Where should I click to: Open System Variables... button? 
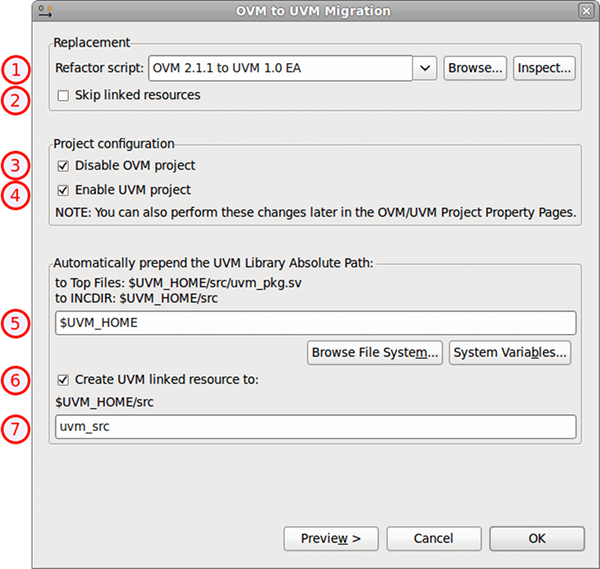[510, 352]
